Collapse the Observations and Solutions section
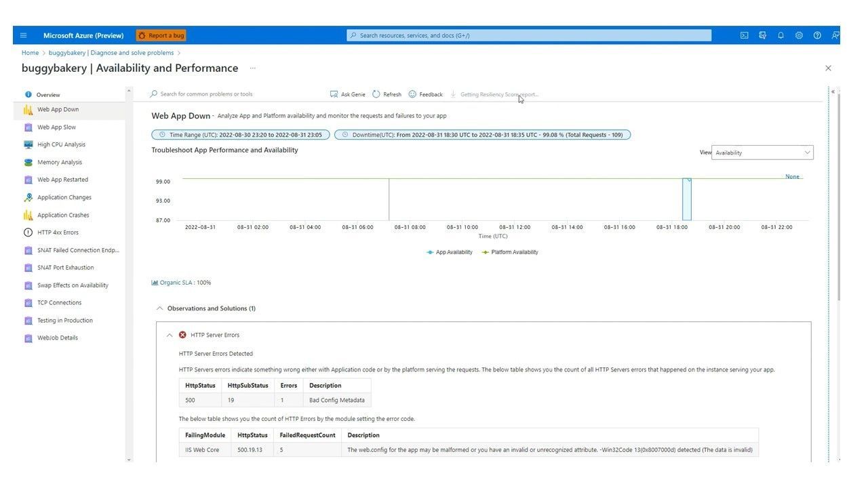This screenshot has height=488, width=868. [160, 308]
